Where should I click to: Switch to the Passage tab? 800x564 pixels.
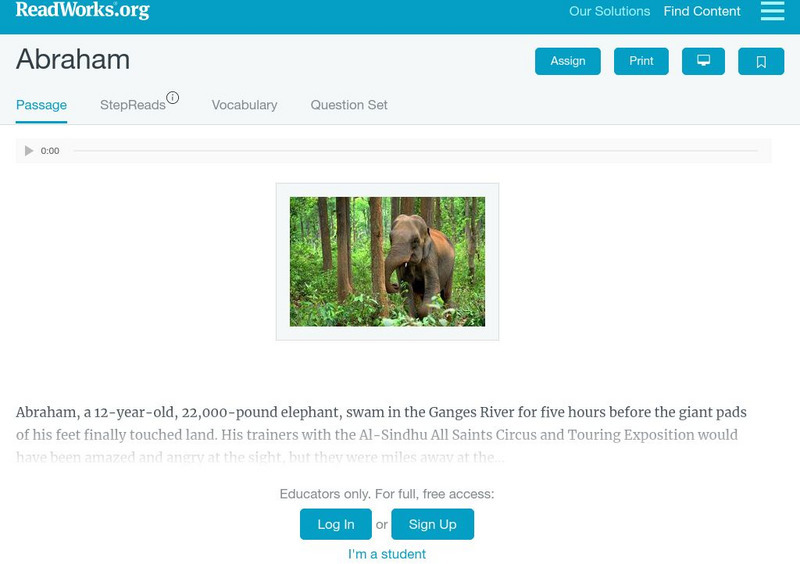41,105
